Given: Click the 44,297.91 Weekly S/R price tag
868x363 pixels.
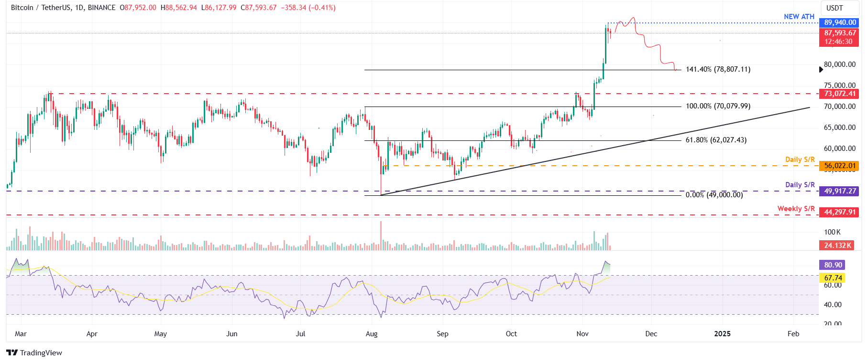Looking at the screenshot, I should [839, 212].
